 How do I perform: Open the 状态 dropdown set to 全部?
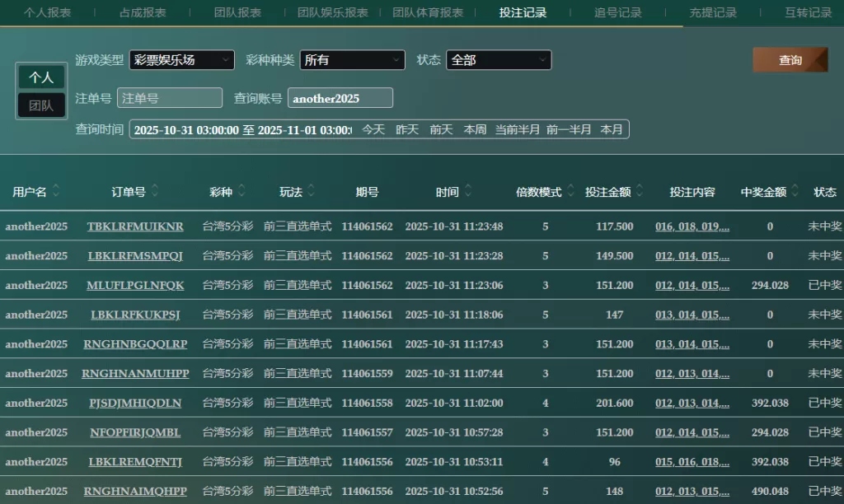click(499, 60)
